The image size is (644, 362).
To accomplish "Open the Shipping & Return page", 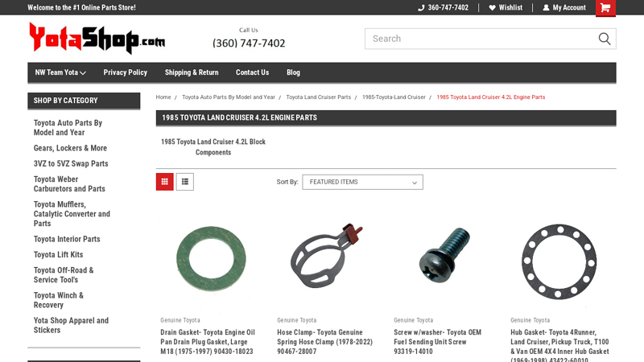I will coord(192,72).
